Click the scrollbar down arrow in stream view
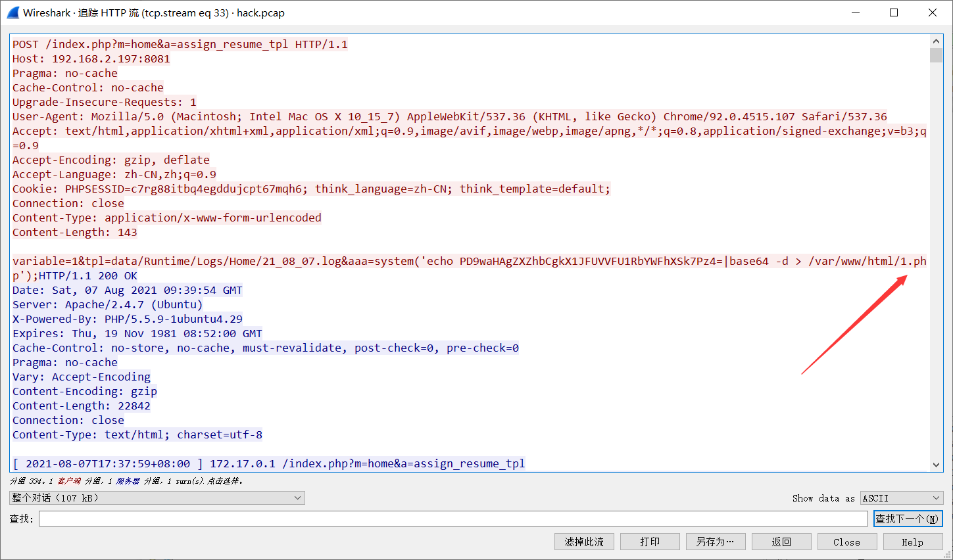This screenshot has width=953, height=560. pos(936,465)
